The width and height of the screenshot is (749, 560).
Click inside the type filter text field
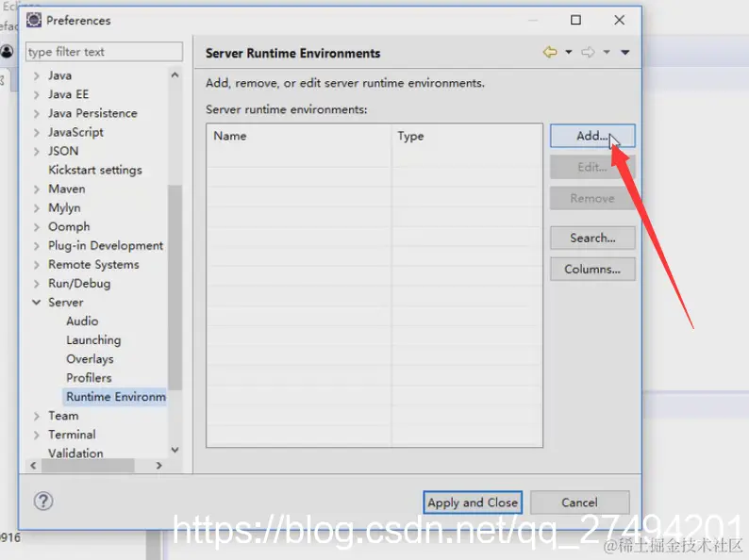pyautogui.click(x=104, y=52)
